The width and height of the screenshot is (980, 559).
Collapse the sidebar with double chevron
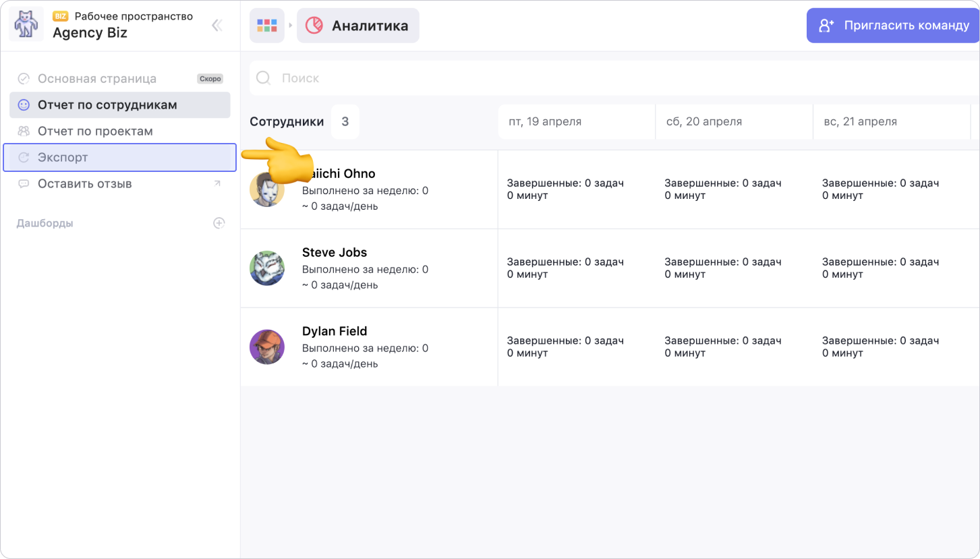point(217,26)
